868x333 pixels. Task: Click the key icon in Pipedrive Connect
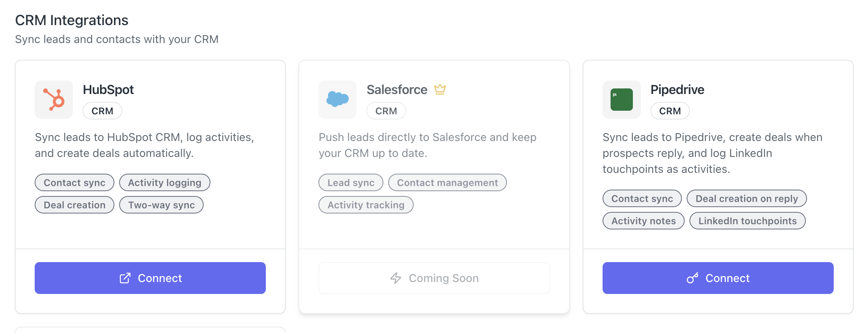(x=693, y=278)
